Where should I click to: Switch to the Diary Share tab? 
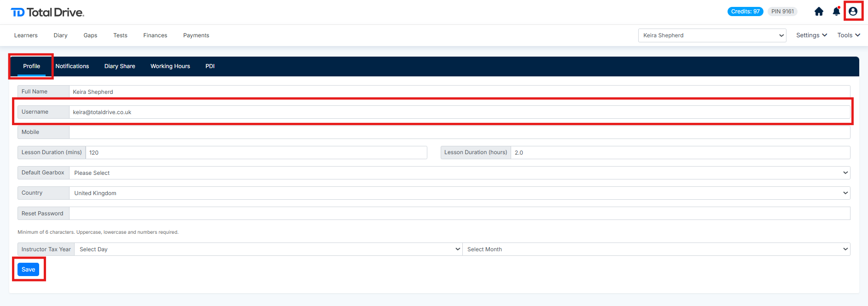pyautogui.click(x=120, y=66)
